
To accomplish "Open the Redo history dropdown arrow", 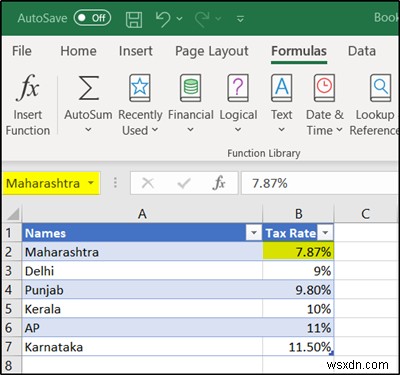I will pyautogui.click(x=219, y=19).
